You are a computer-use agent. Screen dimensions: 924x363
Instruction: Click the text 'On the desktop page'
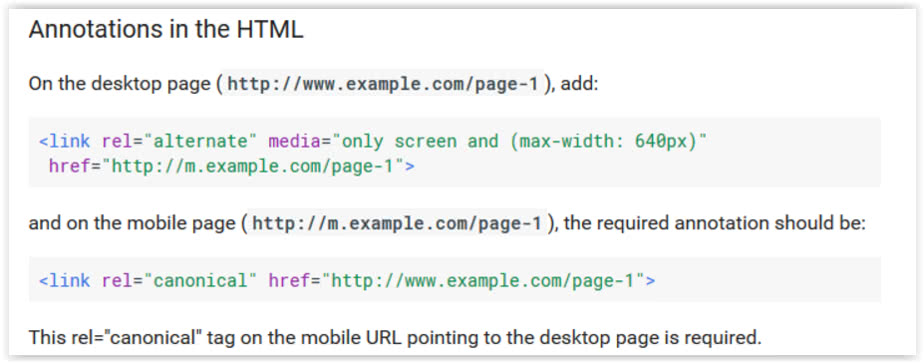(121, 84)
